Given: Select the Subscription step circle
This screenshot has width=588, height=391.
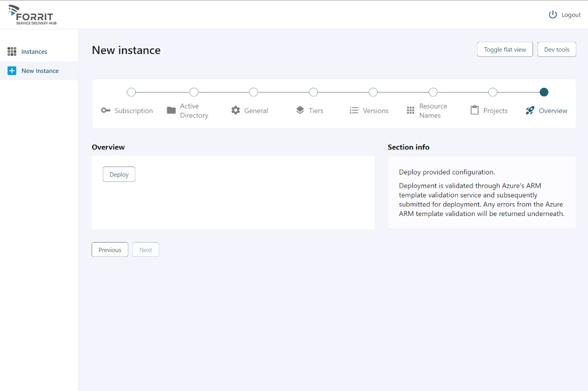Looking at the screenshot, I should pyautogui.click(x=131, y=92).
